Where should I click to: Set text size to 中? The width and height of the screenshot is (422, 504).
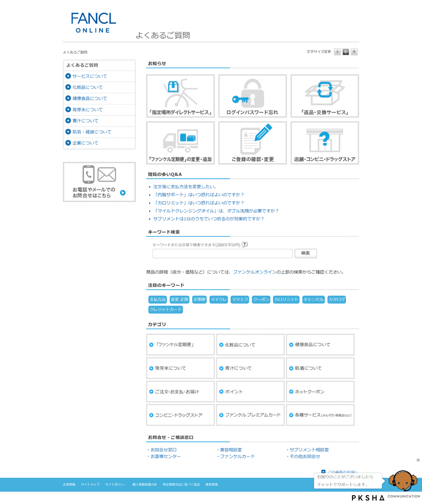pos(346,52)
